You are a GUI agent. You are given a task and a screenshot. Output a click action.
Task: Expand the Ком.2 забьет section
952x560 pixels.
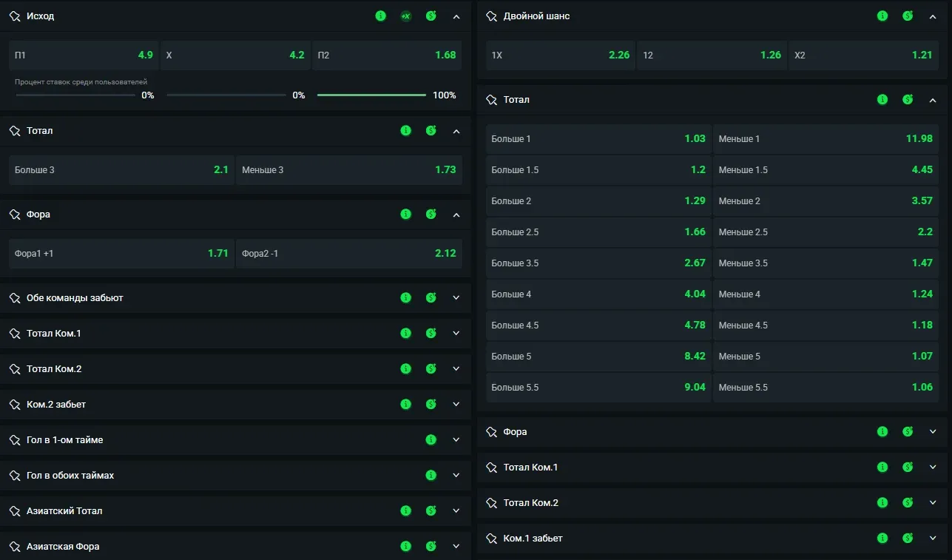(x=456, y=405)
